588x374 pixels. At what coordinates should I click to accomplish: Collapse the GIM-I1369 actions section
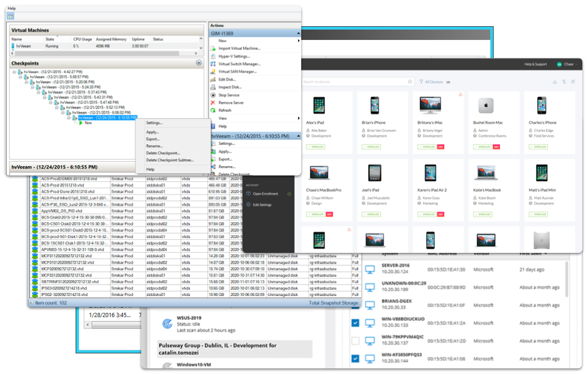299,33
